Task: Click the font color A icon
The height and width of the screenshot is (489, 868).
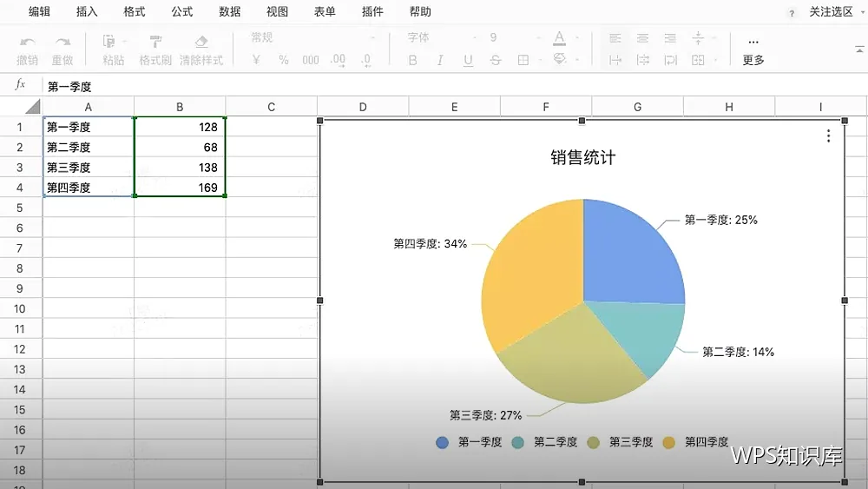Action: pyautogui.click(x=560, y=38)
